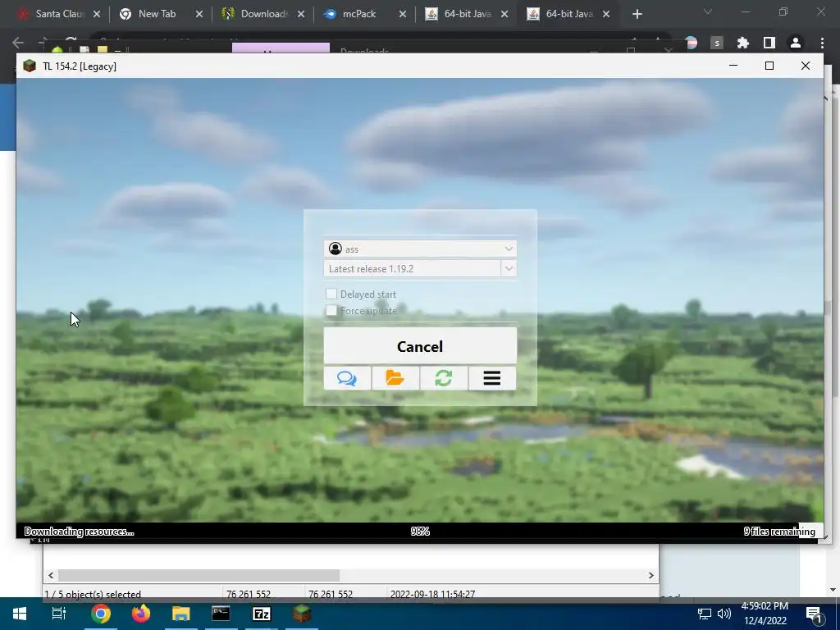Open the Chrome extensions puzzle icon

(x=742, y=43)
